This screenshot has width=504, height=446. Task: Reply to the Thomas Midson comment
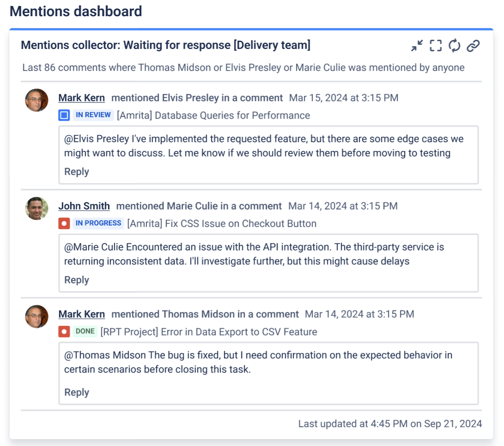(x=76, y=392)
